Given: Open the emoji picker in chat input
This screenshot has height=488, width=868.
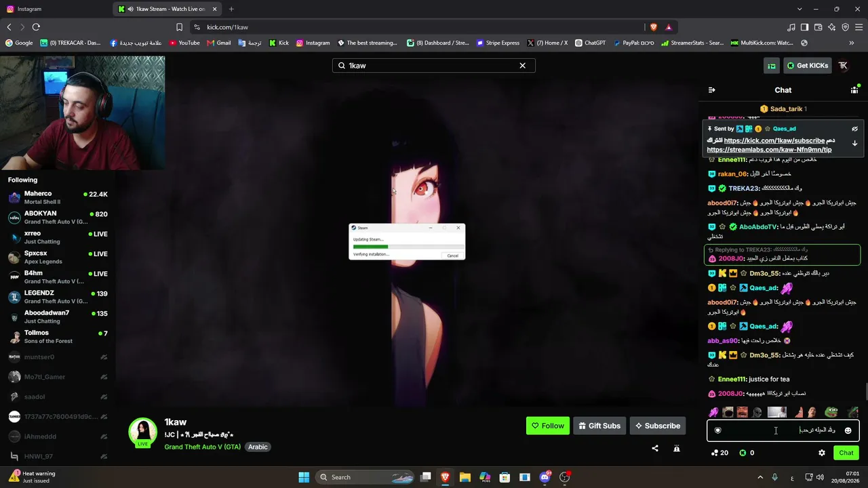Looking at the screenshot, I should (848, 430).
